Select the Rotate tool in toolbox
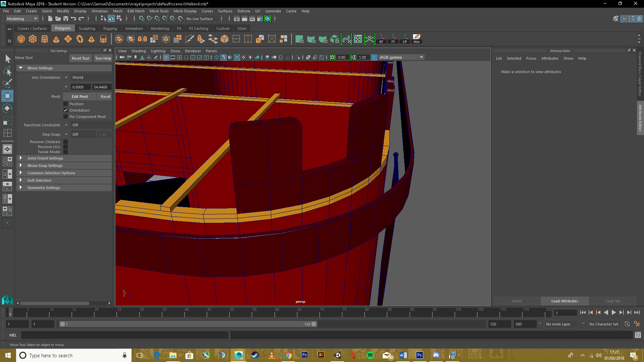This screenshot has height=362, width=644. (x=7, y=108)
